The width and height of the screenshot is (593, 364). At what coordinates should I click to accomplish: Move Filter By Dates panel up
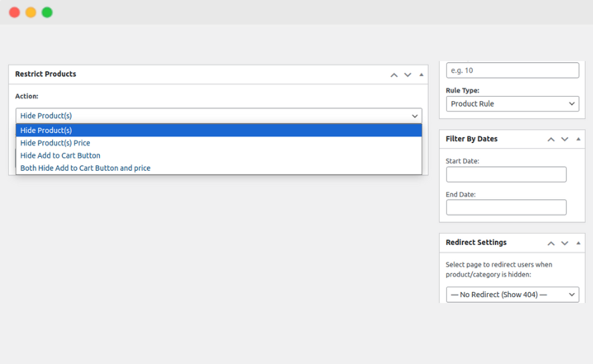[551, 140]
